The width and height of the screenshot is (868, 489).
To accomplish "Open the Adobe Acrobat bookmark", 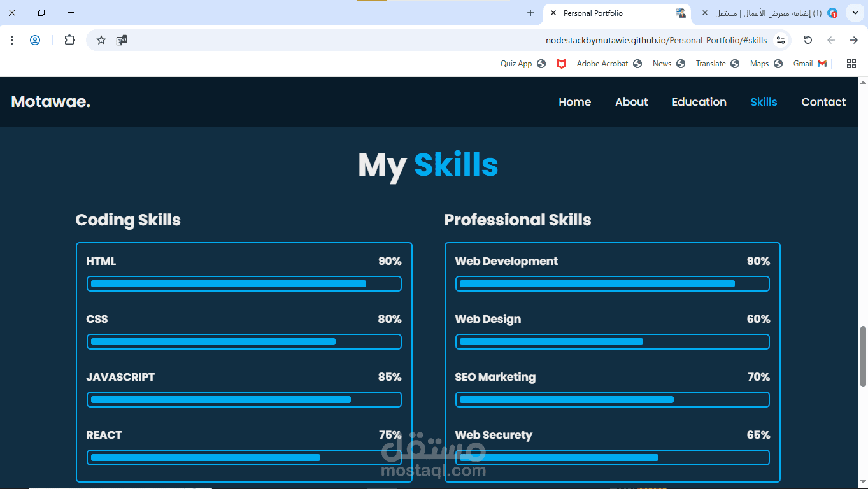I will (x=609, y=64).
